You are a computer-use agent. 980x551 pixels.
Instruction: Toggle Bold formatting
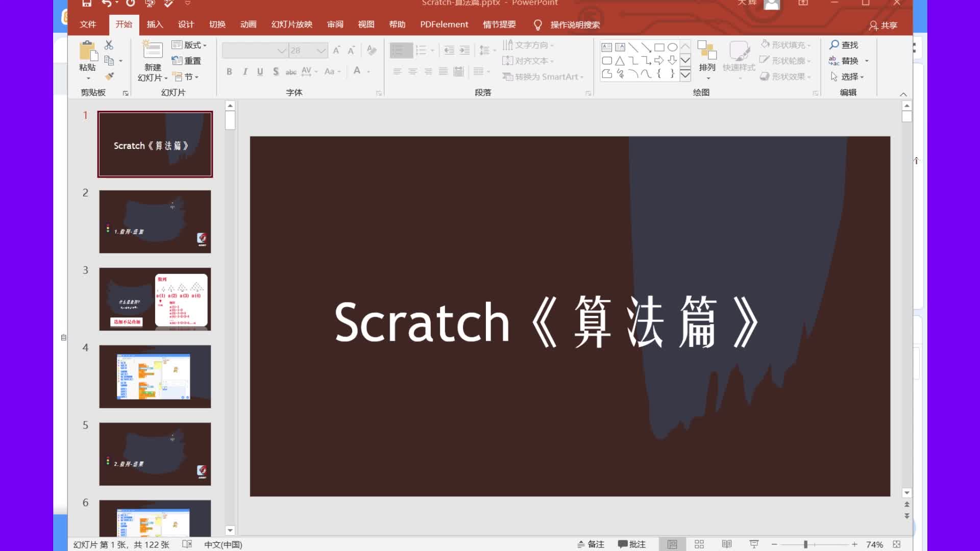(x=229, y=71)
